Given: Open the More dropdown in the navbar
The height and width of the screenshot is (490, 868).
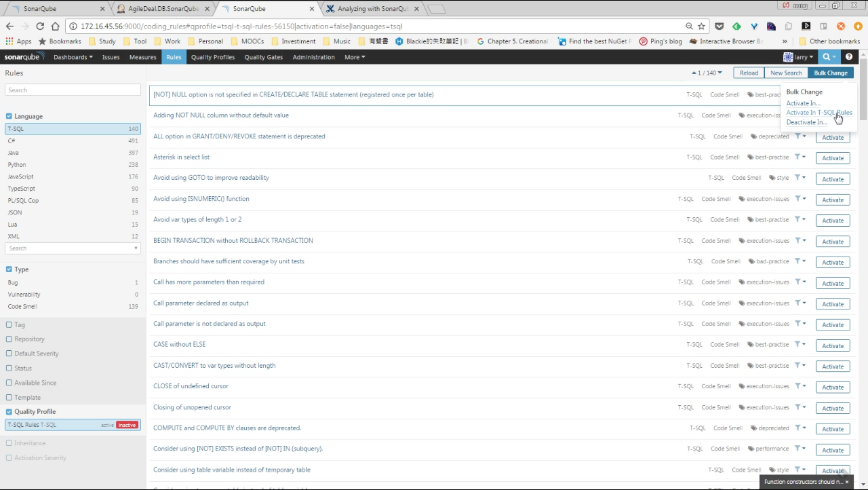Looking at the screenshot, I should pyautogui.click(x=355, y=57).
